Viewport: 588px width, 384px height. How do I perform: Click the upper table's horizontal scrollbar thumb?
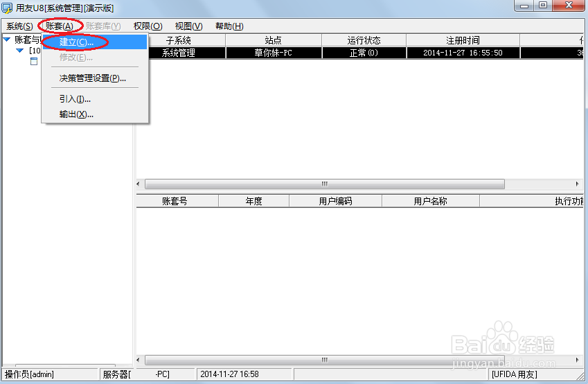325,184
